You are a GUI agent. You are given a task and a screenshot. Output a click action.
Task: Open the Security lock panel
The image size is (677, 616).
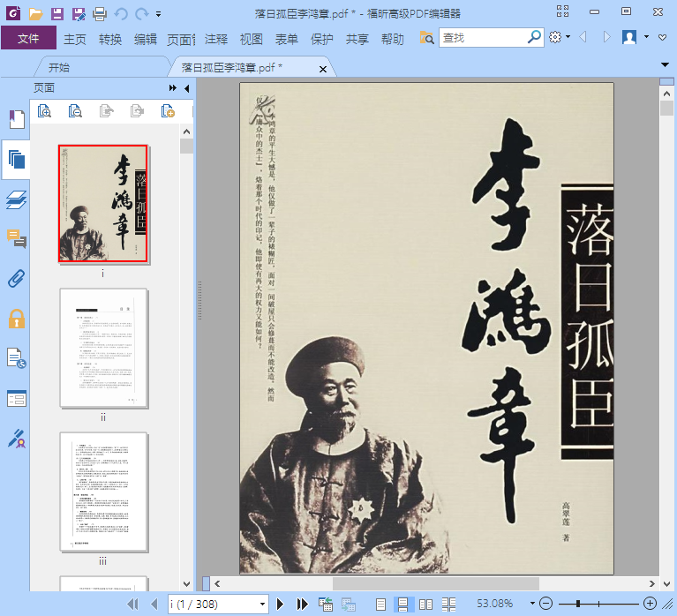[17, 319]
